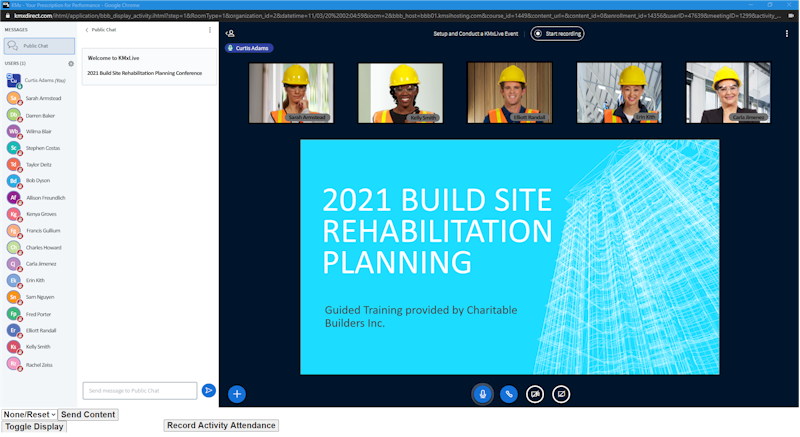800x437 pixels.
Task: Click Wilma Blair's avatar icon
Action: (14, 131)
